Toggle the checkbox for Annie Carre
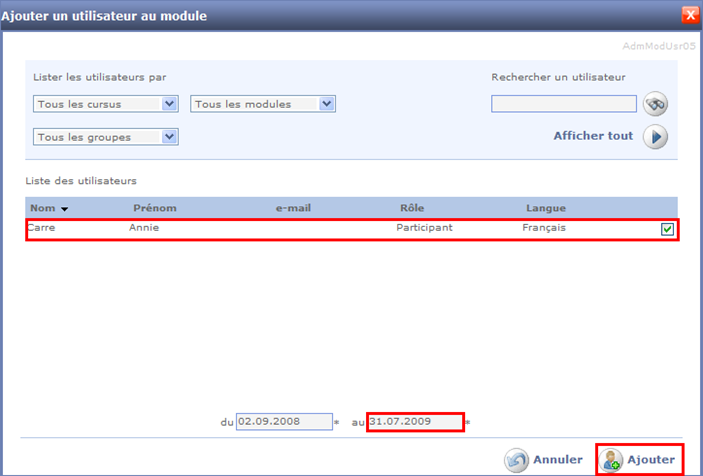 (667, 229)
